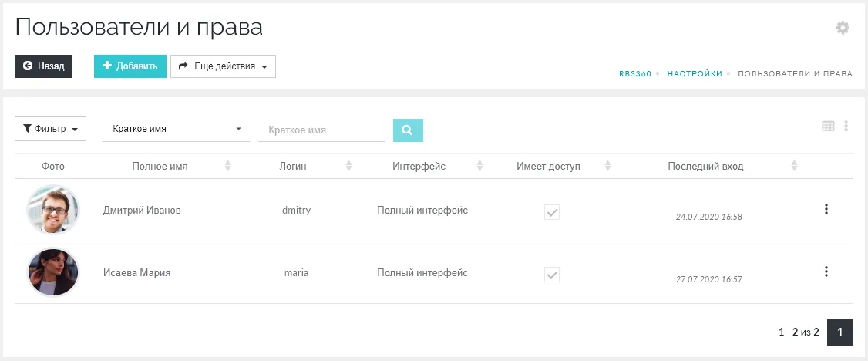Switch to table grid view icon
Viewport: 868px width, 361px height.
click(x=828, y=127)
